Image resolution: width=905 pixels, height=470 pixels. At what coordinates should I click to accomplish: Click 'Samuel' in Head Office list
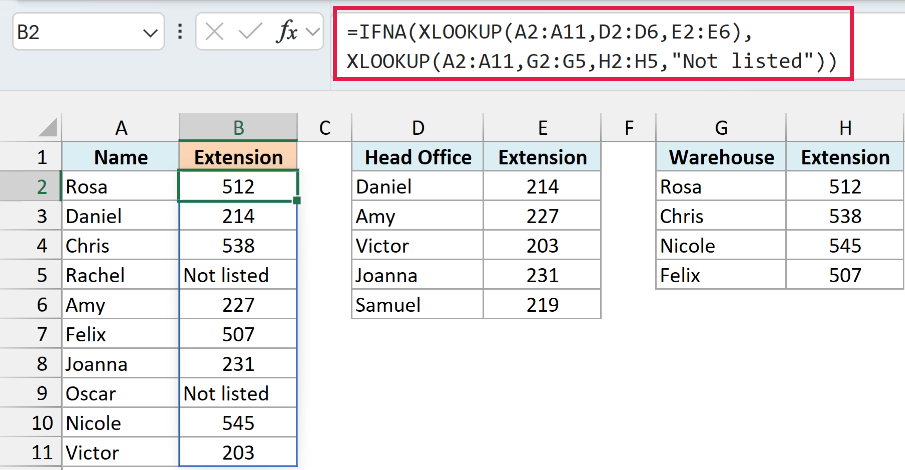(418, 305)
